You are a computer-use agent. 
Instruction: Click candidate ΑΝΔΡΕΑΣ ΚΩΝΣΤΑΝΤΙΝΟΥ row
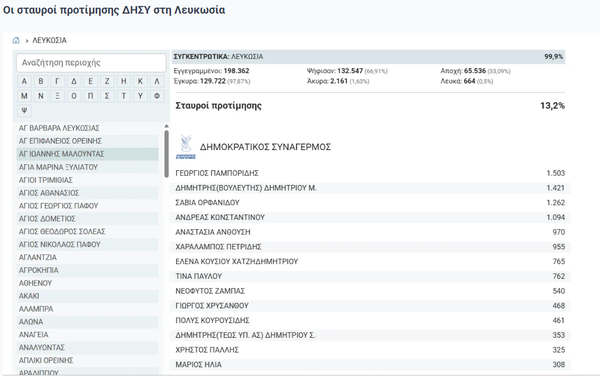370,217
